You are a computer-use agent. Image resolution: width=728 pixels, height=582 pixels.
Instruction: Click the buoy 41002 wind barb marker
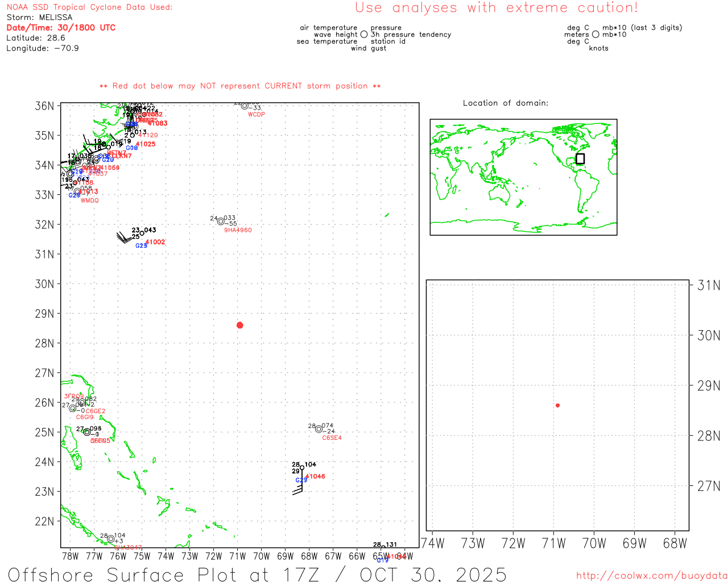126,238
